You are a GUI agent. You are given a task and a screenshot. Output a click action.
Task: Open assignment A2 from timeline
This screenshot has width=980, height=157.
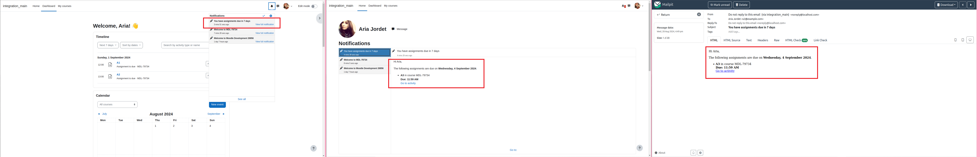(118, 75)
